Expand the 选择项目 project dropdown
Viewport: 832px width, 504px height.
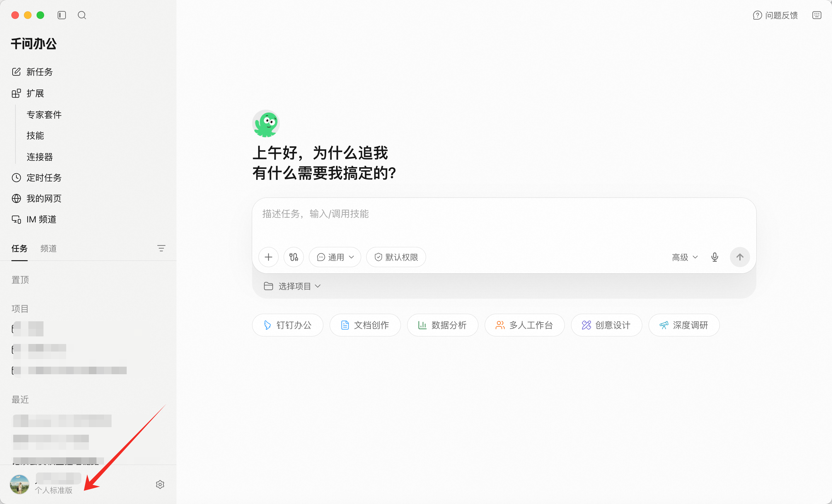click(292, 286)
